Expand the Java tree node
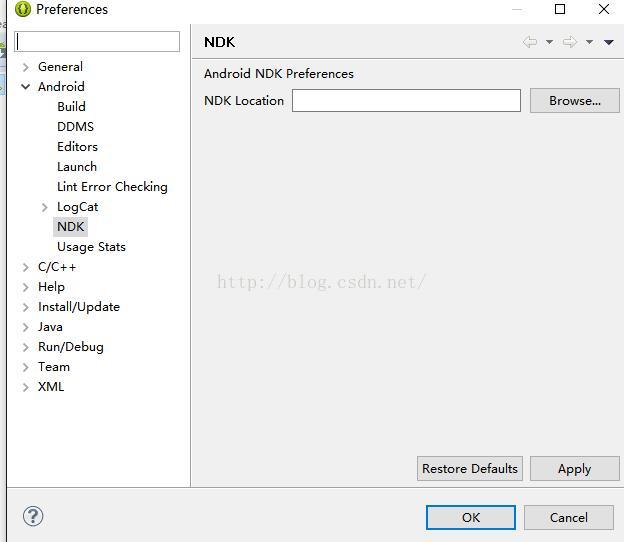Image resolution: width=624 pixels, height=542 pixels. (x=26, y=327)
